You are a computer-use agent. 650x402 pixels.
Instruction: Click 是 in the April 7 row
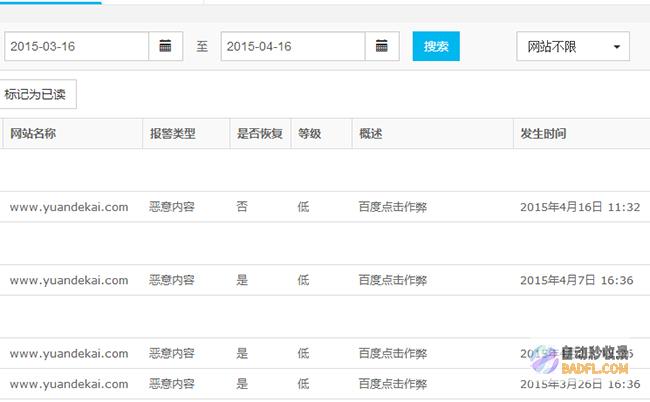tap(242, 280)
